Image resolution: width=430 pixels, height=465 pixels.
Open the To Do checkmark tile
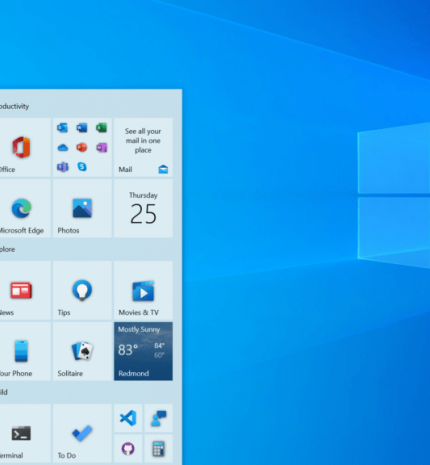pos(82,433)
